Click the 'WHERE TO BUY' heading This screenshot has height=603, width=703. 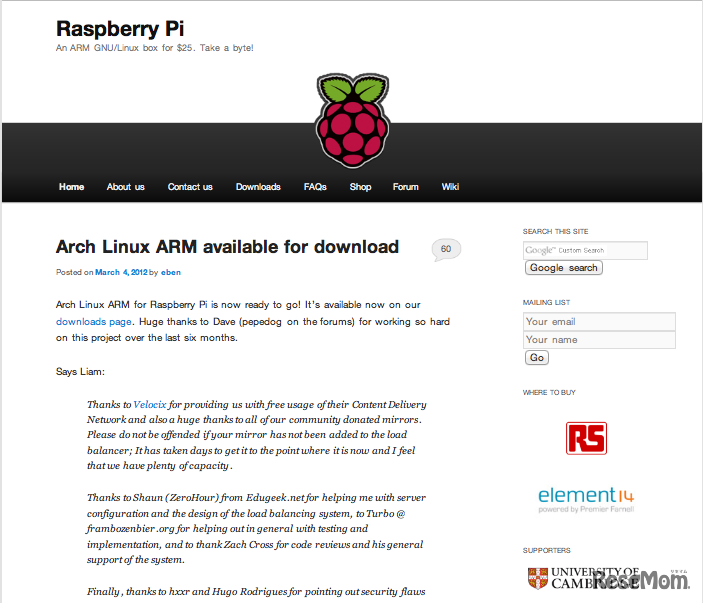(x=549, y=393)
